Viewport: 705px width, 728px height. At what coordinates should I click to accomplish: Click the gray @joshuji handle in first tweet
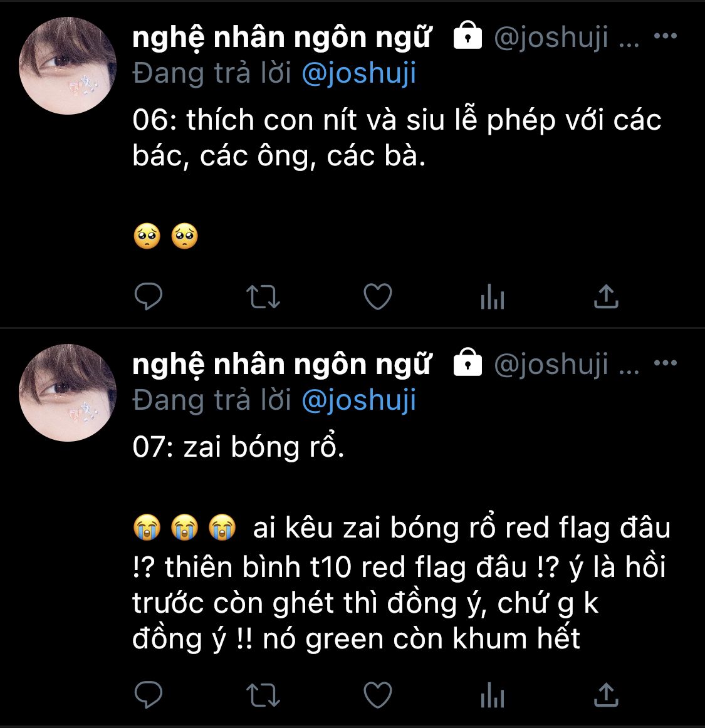551,37
